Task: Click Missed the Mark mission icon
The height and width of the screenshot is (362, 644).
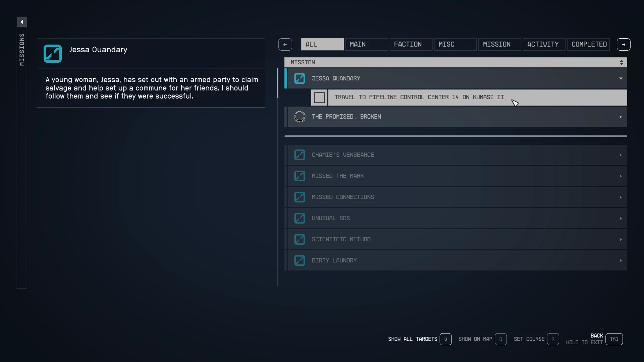Action: (x=300, y=176)
